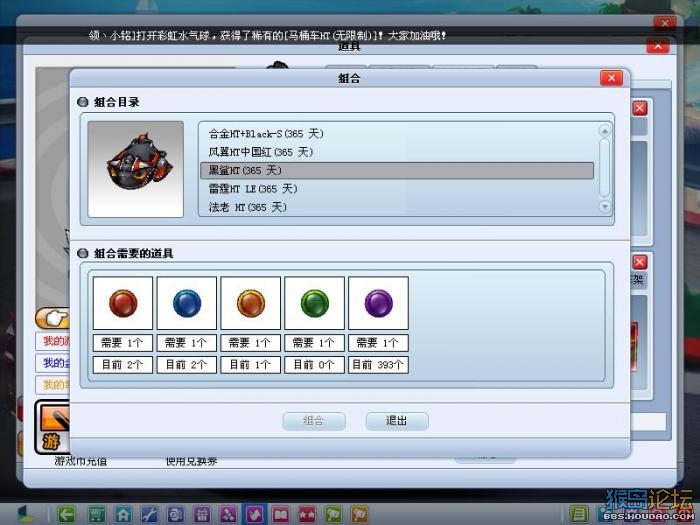Select the purple gem item slot
Image resolution: width=700 pixels, height=525 pixels.
pos(378,303)
